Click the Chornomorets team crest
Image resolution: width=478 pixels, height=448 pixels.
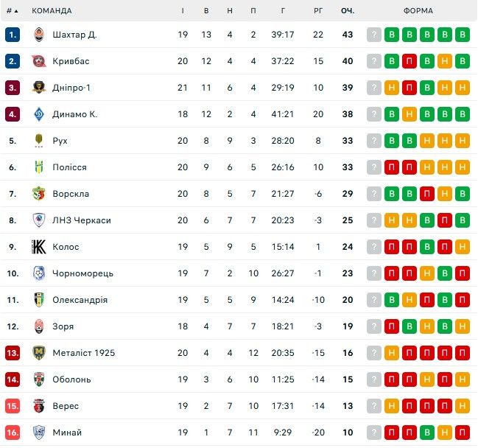39,273
